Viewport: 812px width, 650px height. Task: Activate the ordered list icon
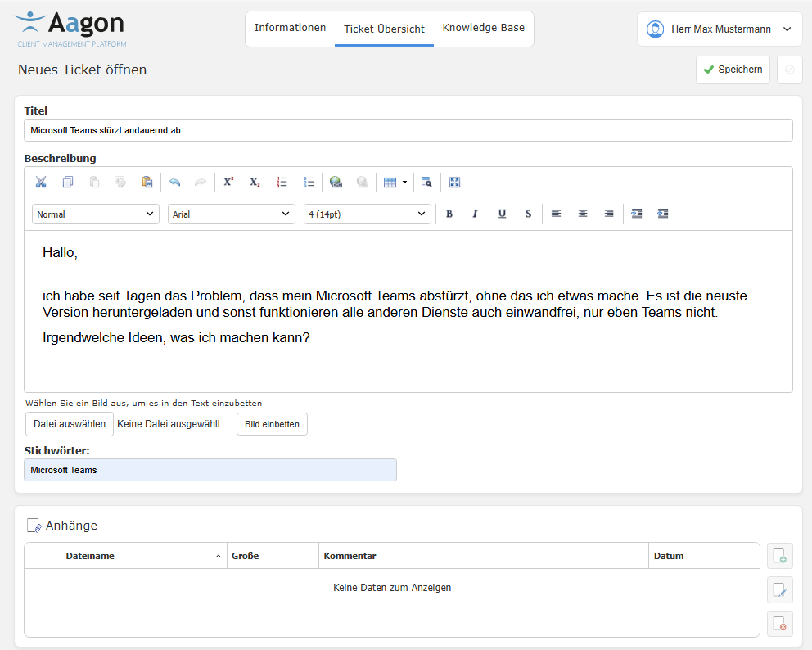pos(282,182)
